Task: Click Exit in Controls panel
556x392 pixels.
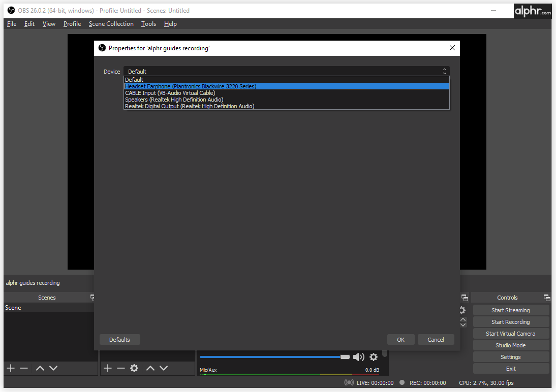Action: click(511, 369)
